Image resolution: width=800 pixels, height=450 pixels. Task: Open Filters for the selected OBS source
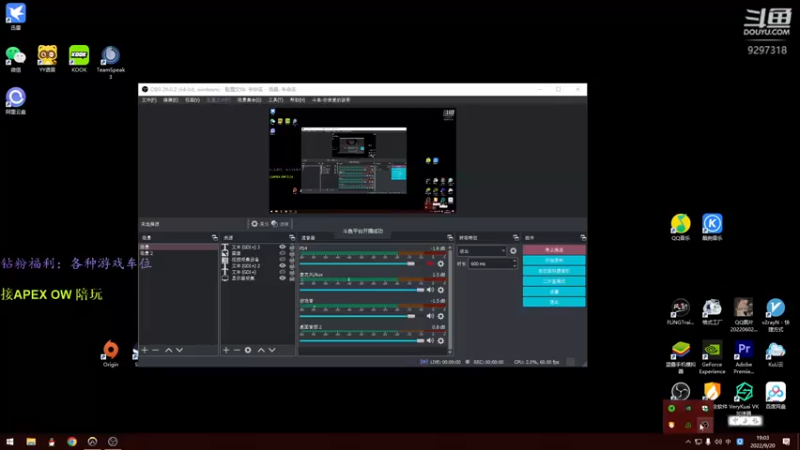pyautogui.click(x=280, y=224)
